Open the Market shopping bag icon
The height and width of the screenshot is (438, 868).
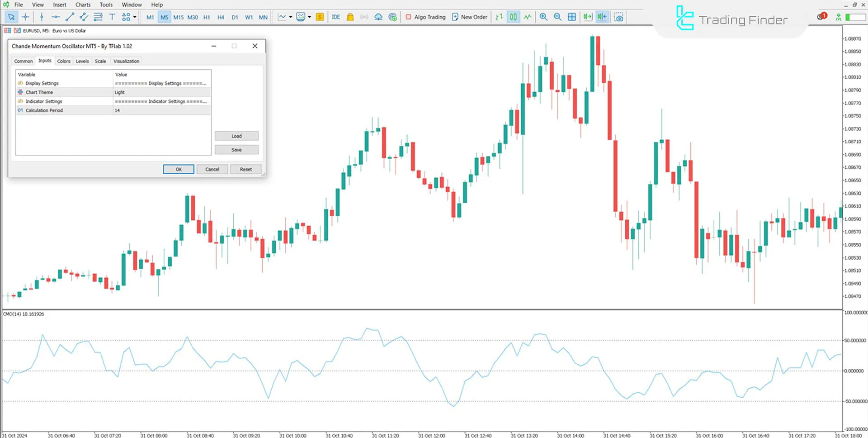350,17
